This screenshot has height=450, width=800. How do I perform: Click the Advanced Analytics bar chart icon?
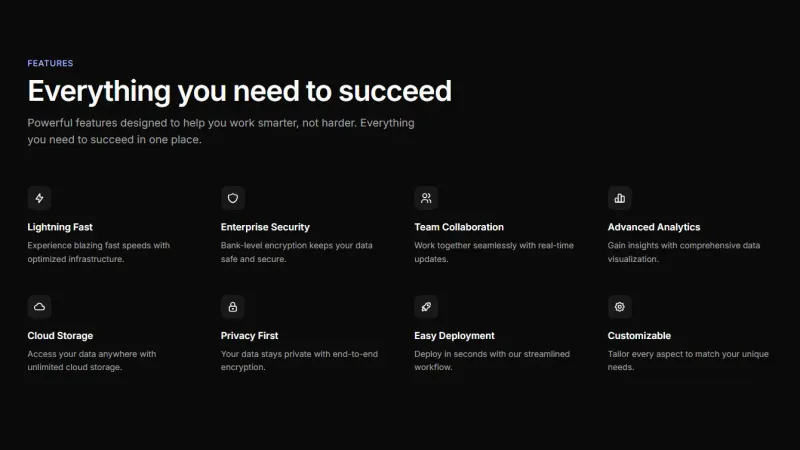point(620,198)
